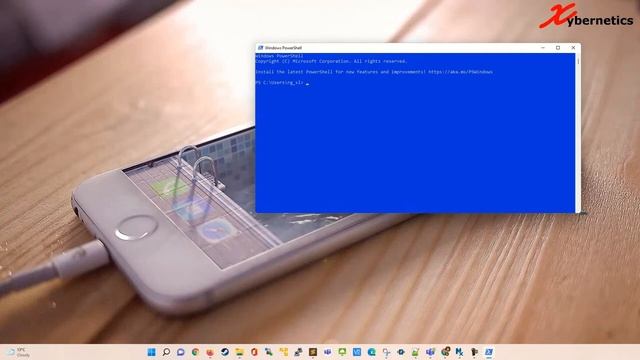This screenshot has width=640, height=360.
Task: Open the Windows Start menu
Action: (x=151, y=352)
